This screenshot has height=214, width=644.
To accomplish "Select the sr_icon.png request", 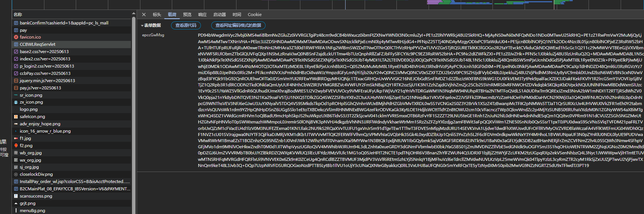I will pos(72,95).
